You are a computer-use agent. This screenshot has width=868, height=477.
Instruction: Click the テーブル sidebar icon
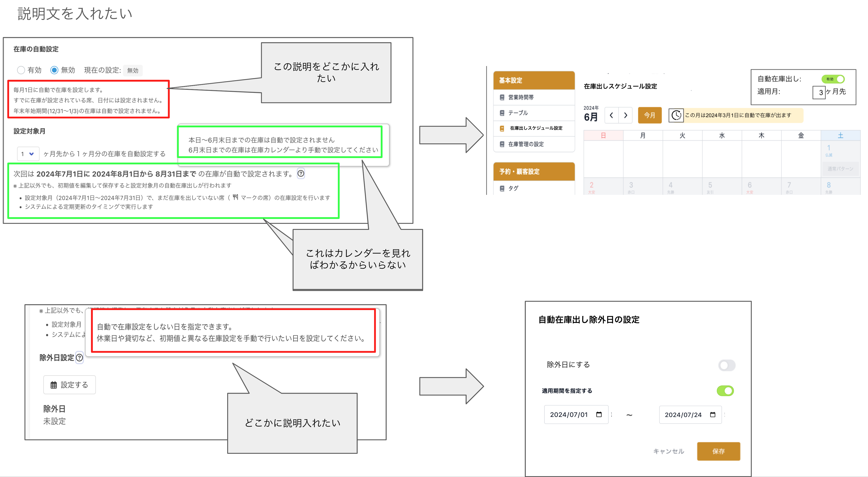[x=502, y=113]
